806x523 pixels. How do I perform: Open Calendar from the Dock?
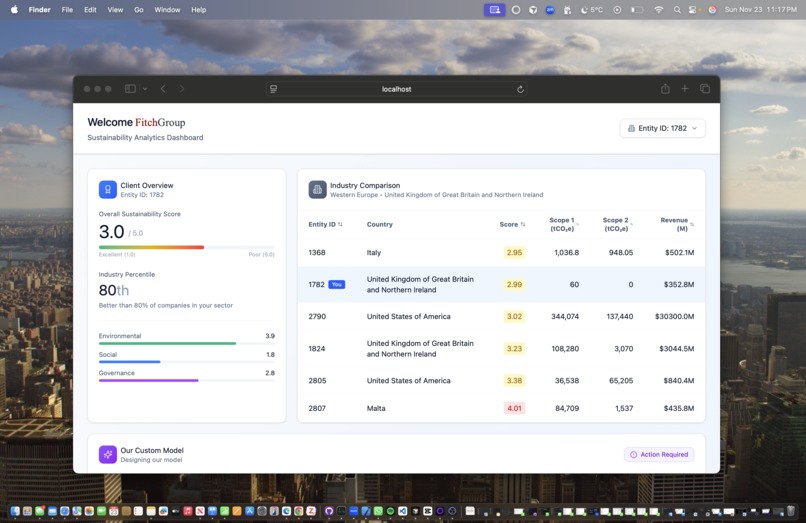114,511
